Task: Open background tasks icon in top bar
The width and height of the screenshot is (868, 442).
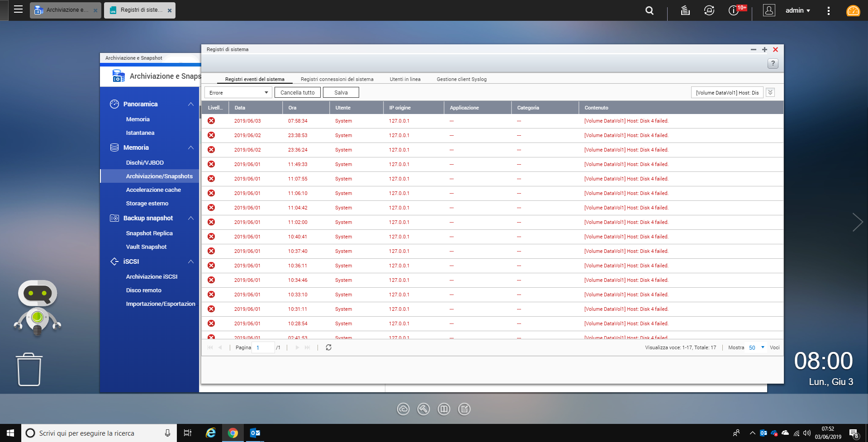Action: [x=685, y=10]
